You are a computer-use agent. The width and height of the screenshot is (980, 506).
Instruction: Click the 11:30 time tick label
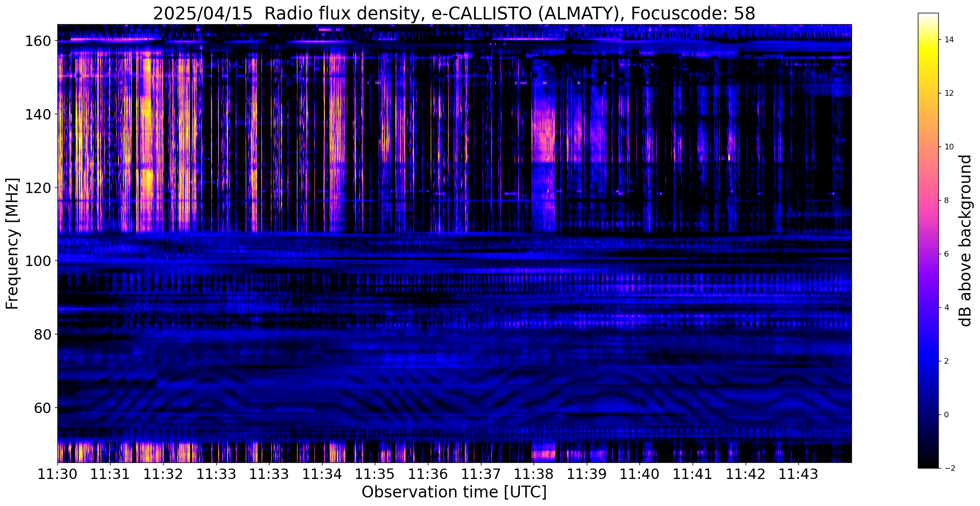pos(57,474)
